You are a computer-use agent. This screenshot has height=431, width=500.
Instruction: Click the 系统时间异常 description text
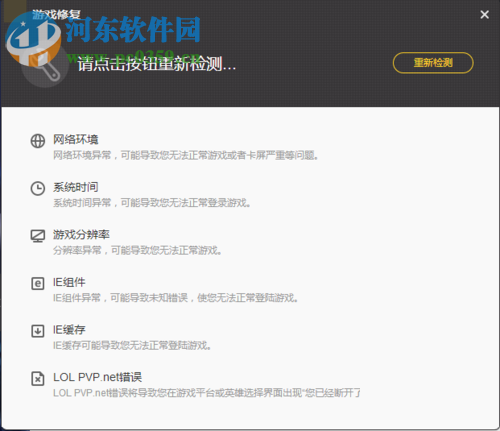tap(152, 203)
